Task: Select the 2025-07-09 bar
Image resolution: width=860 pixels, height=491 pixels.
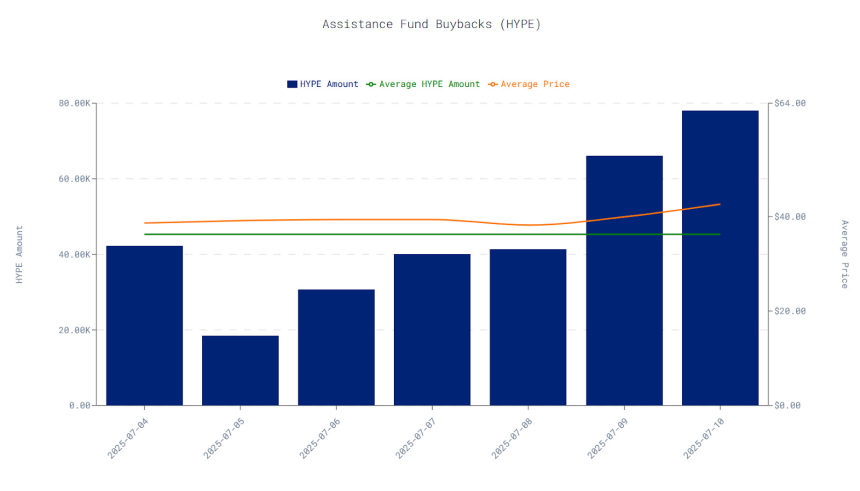Action: point(624,281)
